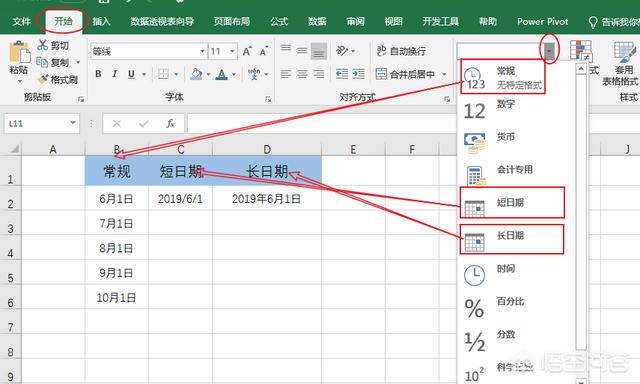Click the format list scroll-up arrow
The width and height of the screenshot is (640, 384).
click(581, 69)
